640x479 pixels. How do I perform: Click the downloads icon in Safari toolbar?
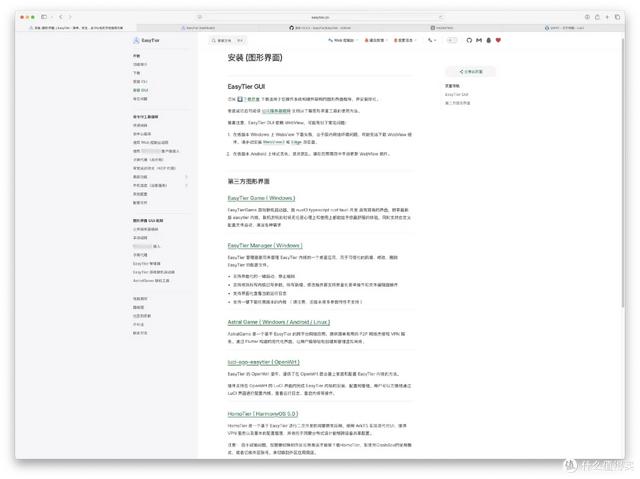pyautogui.click(x=587, y=17)
